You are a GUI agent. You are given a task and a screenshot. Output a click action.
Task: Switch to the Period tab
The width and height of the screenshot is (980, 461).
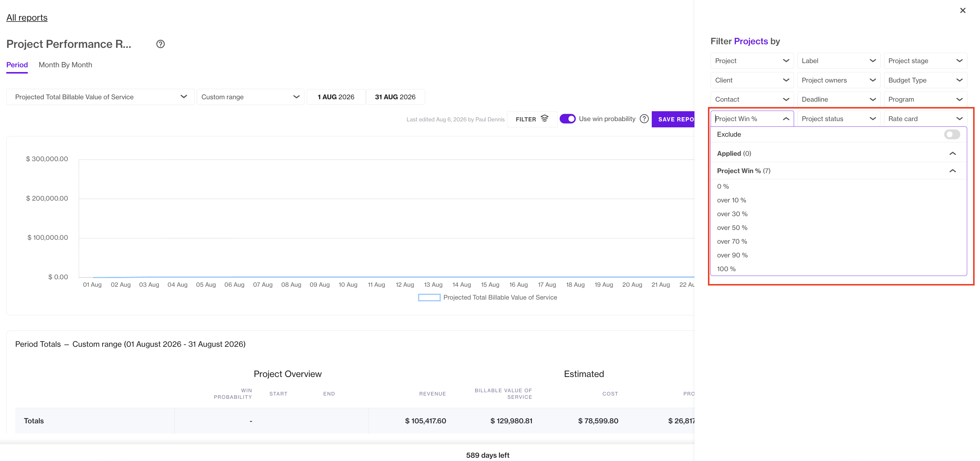(x=17, y=65)
